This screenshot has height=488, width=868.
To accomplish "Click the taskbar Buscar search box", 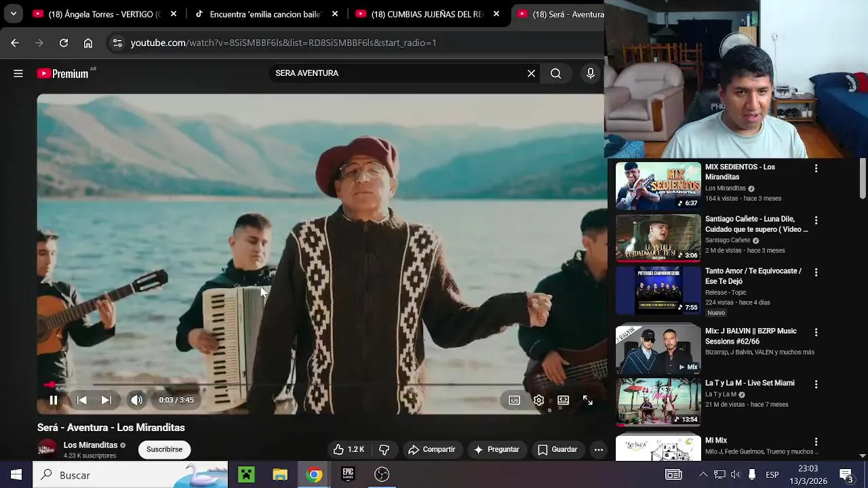I will click(x=130, y=474).
